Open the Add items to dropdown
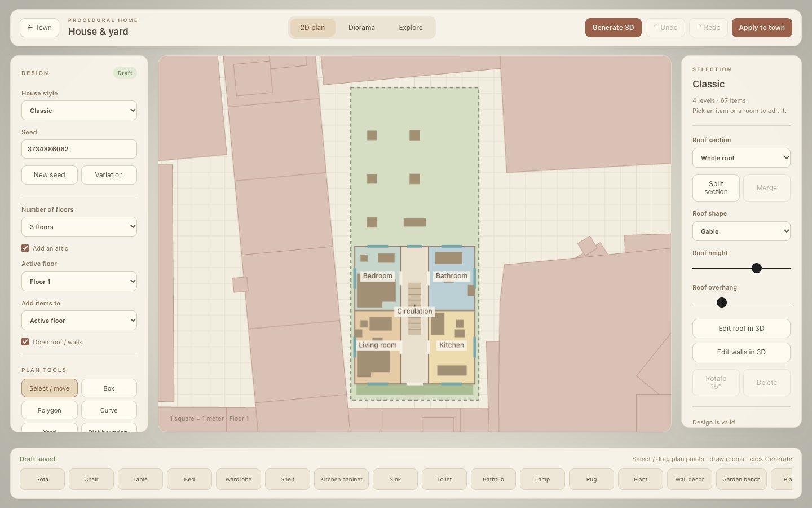The image size is (812, 508). pos(79,321)
